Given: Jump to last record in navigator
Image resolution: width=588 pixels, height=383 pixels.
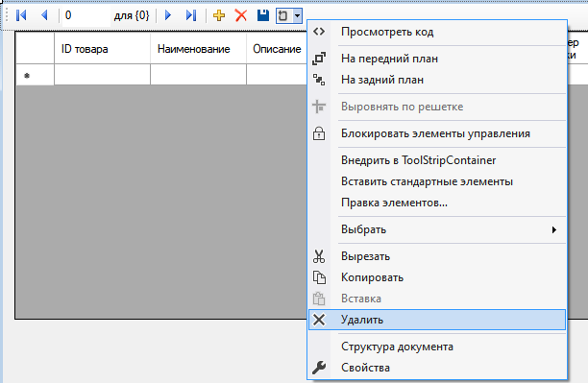Looking at the screenshot, I should click(x=191, y=15).
